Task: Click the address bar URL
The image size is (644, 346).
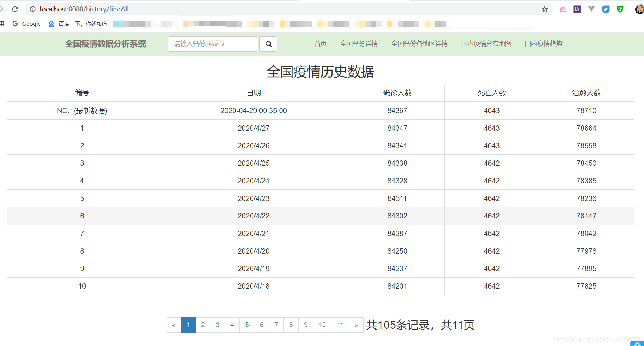Action: (x=84, y=9)
